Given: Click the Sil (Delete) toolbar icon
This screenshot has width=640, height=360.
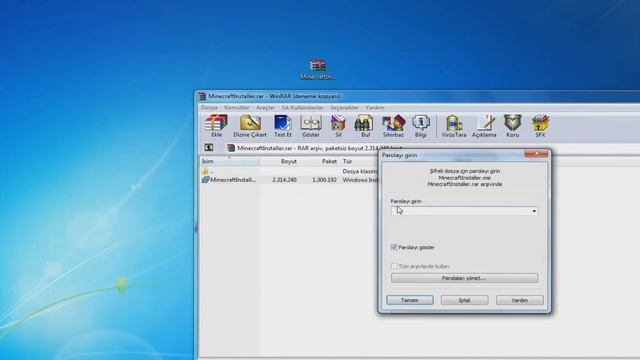Looking at the screenshot, I should (338, 126).
